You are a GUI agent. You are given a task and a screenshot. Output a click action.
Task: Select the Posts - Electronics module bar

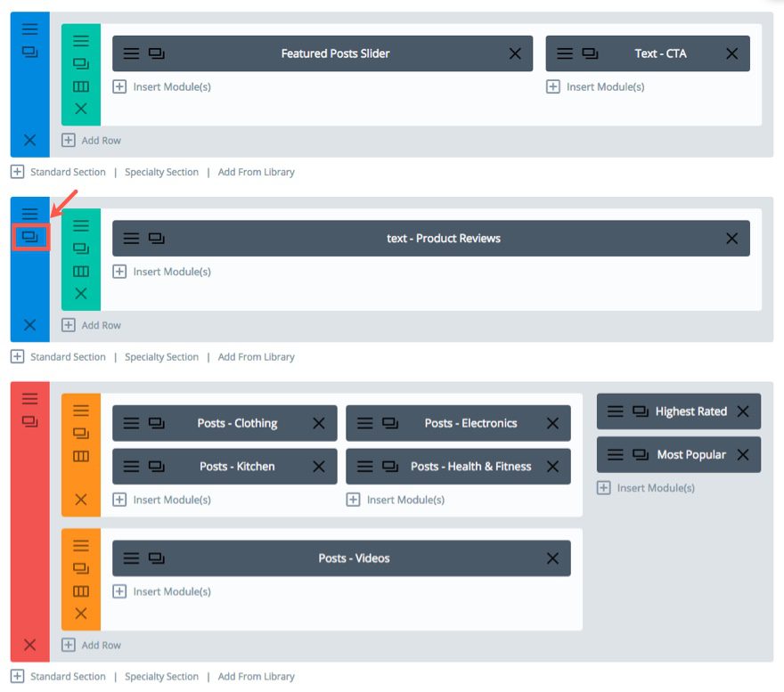coord(470,424)
